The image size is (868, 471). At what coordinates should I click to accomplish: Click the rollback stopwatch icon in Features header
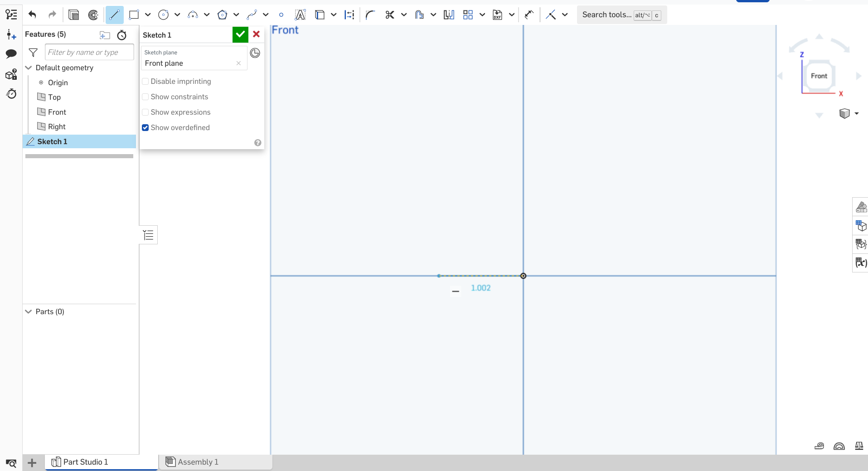(x=121, y=35)
